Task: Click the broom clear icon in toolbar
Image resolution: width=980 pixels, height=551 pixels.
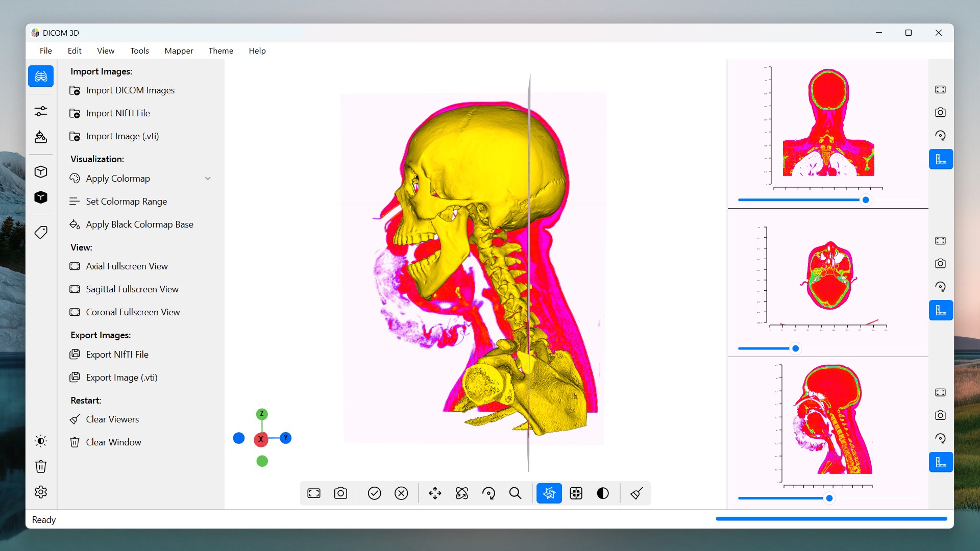Action: point(636,493)
